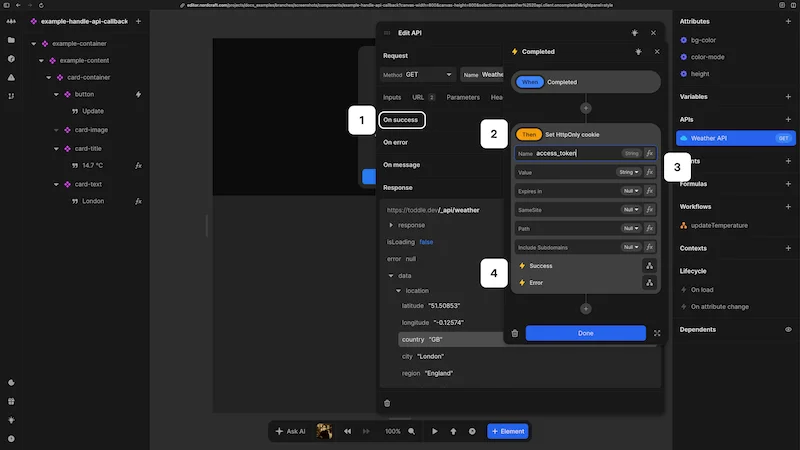Select the Weather API entry in APIs
800x450 pixels.
click(x=736, y=138)
